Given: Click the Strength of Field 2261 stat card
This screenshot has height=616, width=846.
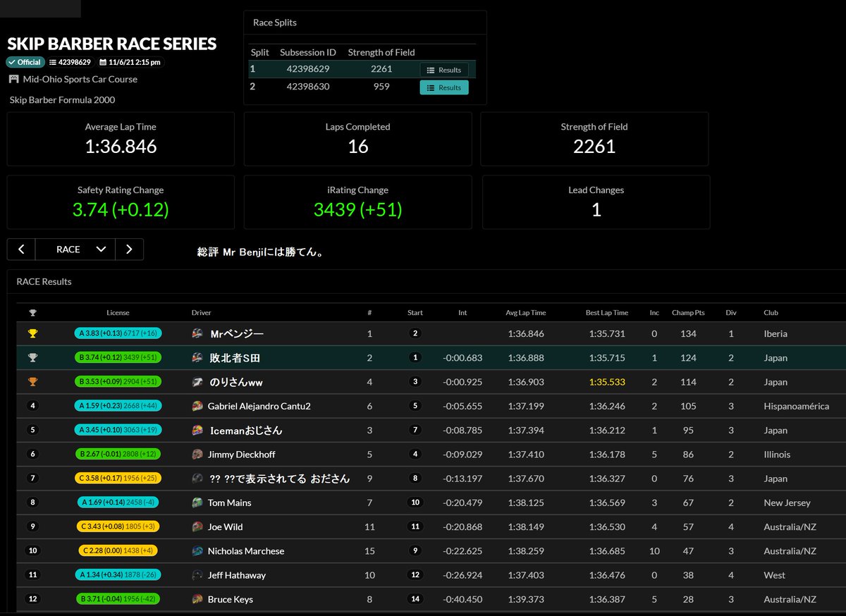Looking at the screenshot, I should pyautogui.click(x=594, y=138).
